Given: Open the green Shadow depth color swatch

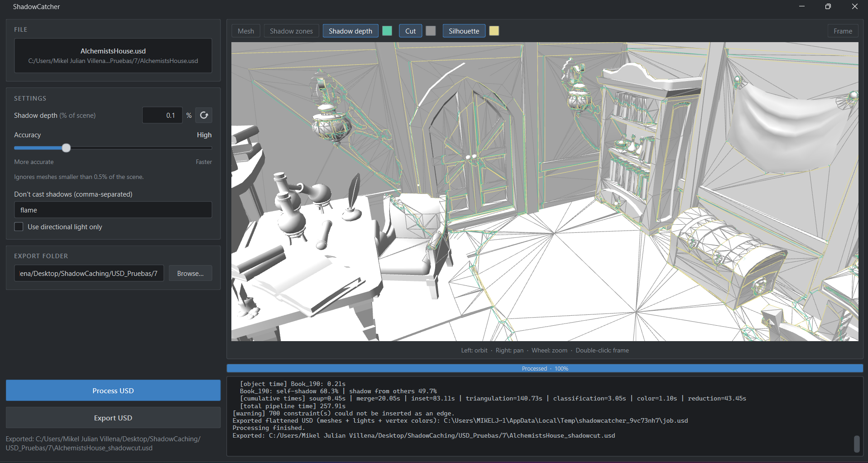Looking at the screenshot, I should [387, 31].
